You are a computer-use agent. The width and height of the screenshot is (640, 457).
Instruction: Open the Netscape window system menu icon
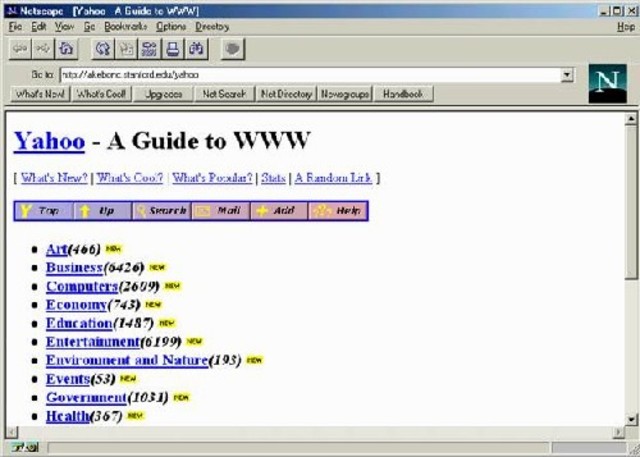tap(12, 11)
